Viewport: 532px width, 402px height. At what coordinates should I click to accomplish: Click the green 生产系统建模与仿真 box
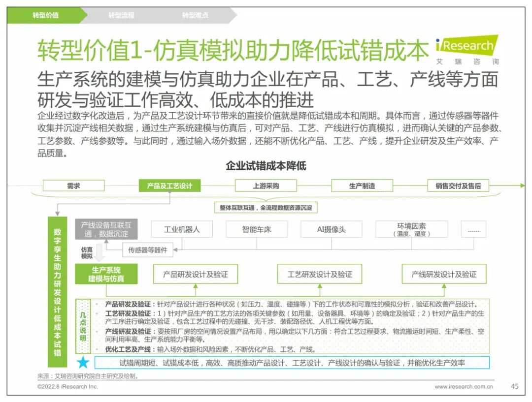coord(106,274)
